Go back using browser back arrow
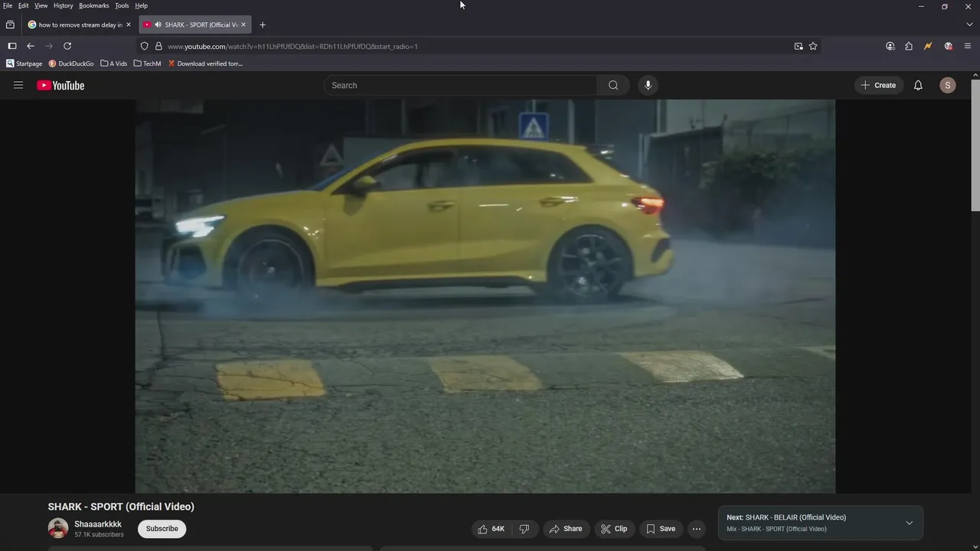Image resolution: width=980 pixels, height=551 pixels. coord(31,46)
